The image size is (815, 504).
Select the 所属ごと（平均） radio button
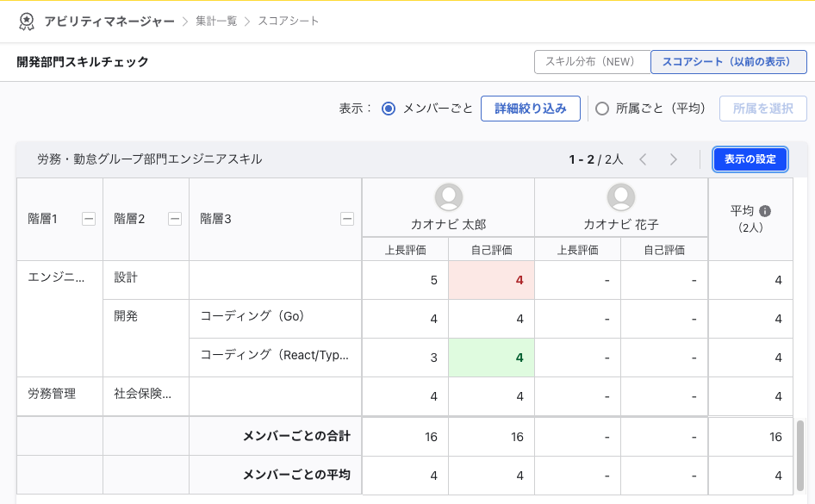602,109
